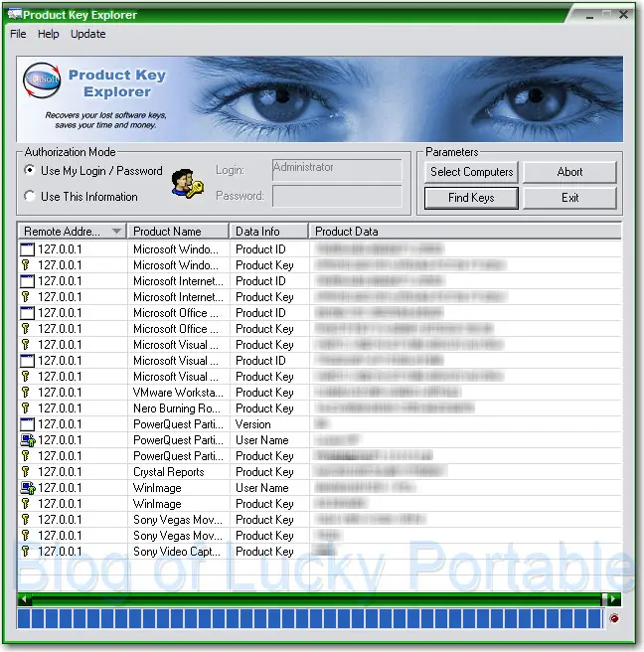
Task: Click the key icon in Crystal Reports row
Action: pos(26,472)
